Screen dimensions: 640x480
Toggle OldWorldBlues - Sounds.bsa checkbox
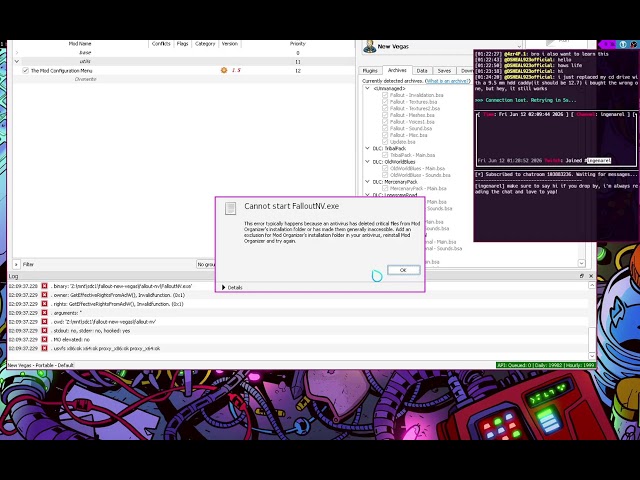pos(385,175)
